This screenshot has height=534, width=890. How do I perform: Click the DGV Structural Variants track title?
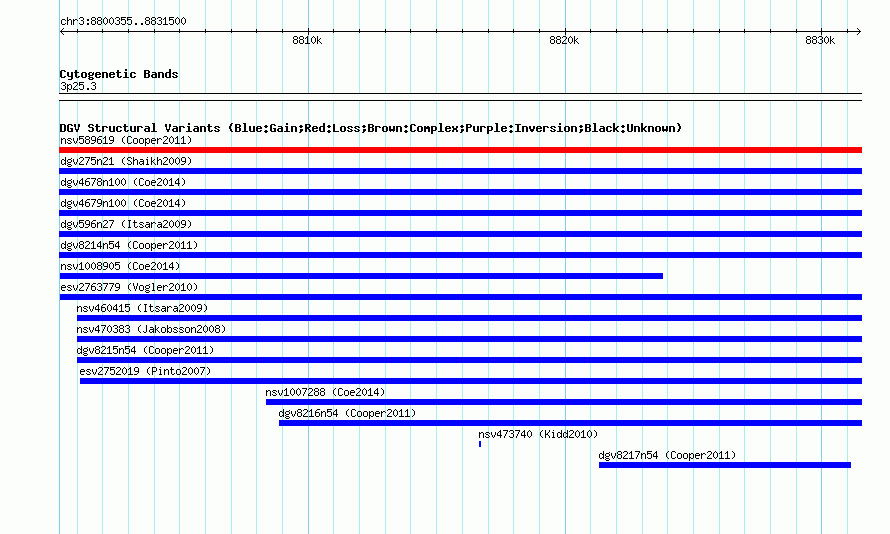point(371,128)
